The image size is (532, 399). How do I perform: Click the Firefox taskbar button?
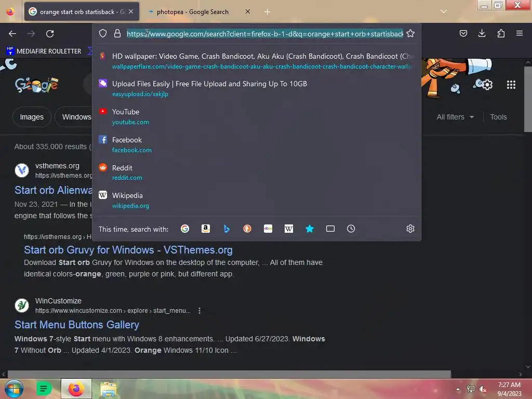click(76, 389)
